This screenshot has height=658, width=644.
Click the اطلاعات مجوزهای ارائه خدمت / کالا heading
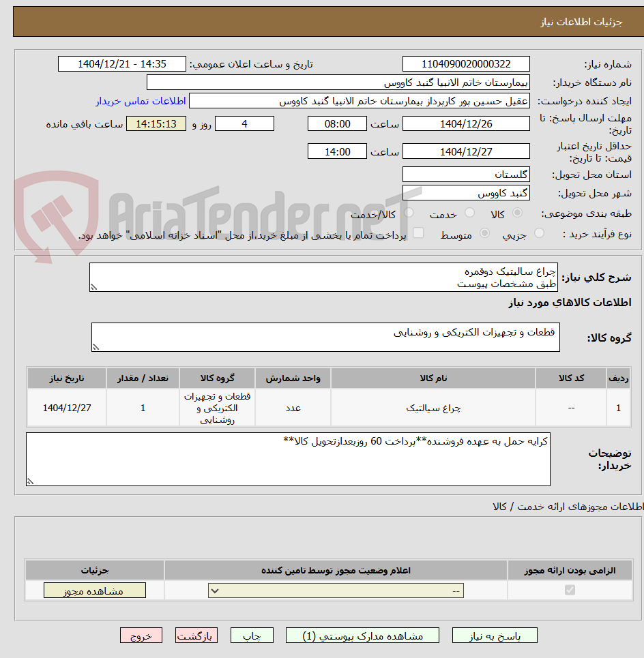tap(568, 507)
